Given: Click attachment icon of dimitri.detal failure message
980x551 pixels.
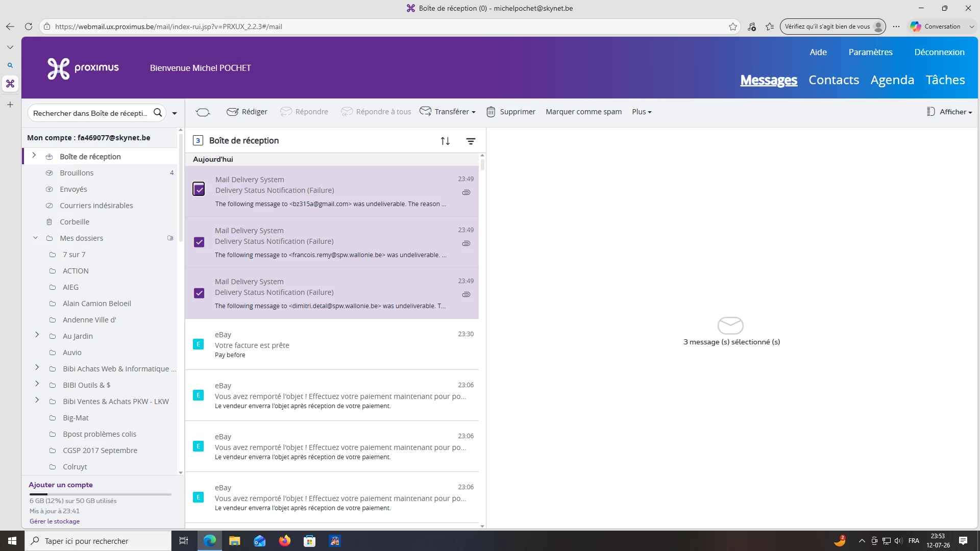Looking at the screenshot, I should [x=466, y=294].
